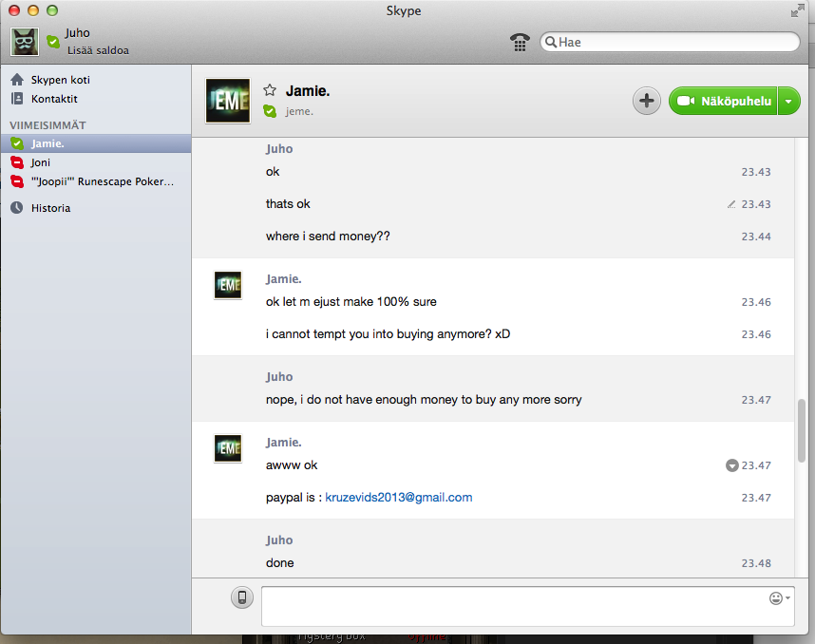This screenshot has height=644, width=815.
Task: Open Skypen koti home in sidebar
Action: click(60, 80)
